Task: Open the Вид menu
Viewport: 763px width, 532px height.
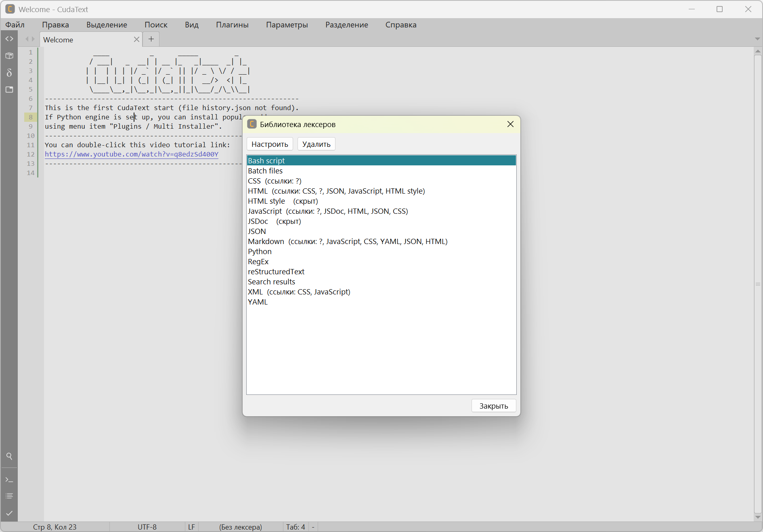Action: point(192,25)
